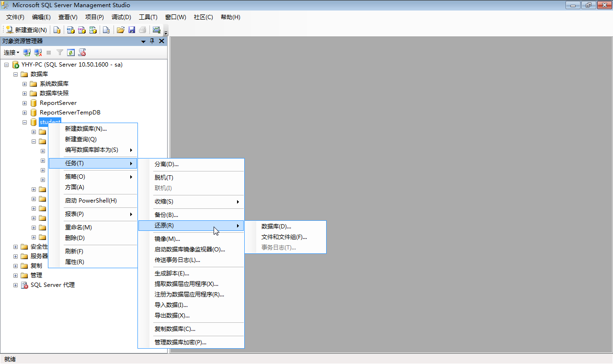The image size is (613, 364).
Task: Click the Activity Monitor icon
Action: pyautogui.click(x=156, y=30)
